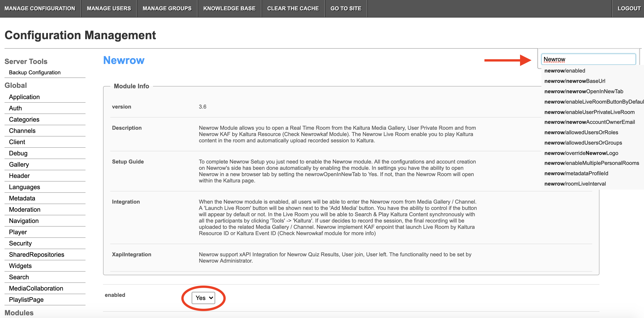
Task: Select newrow/roomLiveInterval suggestion
Action: click(x=575, y=184)
